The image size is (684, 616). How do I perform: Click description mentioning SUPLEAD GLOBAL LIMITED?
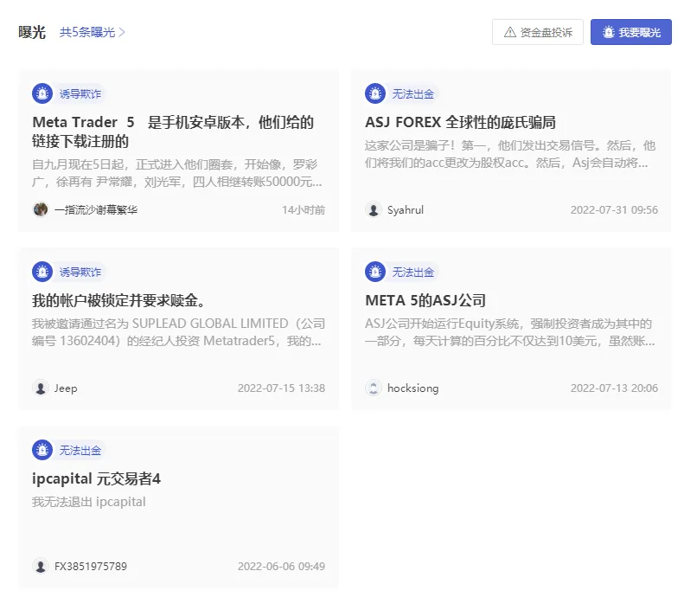(178, 332)
